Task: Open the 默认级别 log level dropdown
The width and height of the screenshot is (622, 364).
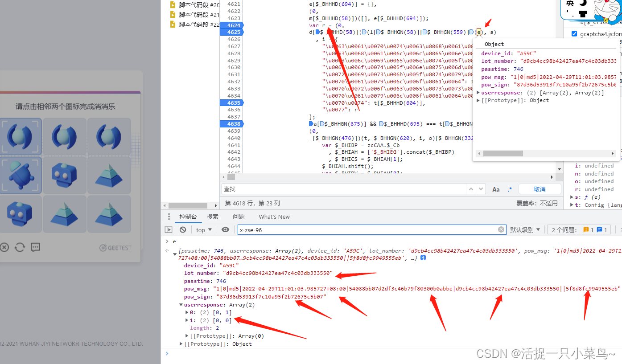Action: 525,230
